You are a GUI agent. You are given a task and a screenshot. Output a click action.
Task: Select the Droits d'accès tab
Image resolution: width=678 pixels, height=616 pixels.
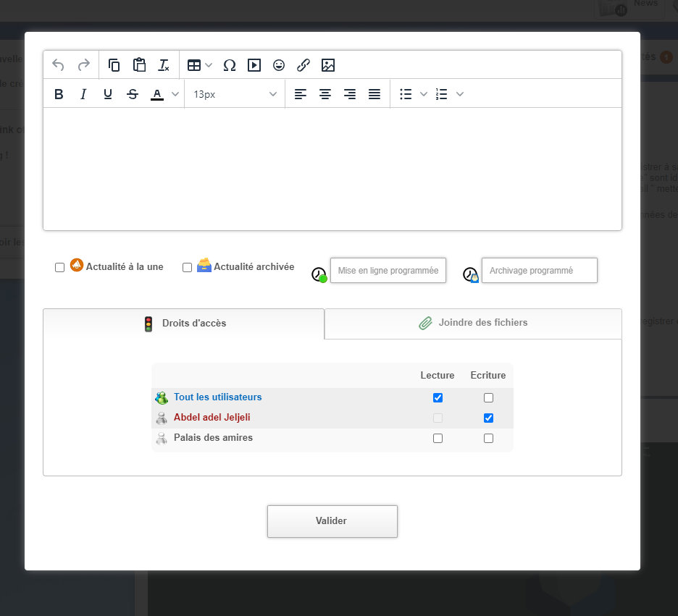(184, 324)
